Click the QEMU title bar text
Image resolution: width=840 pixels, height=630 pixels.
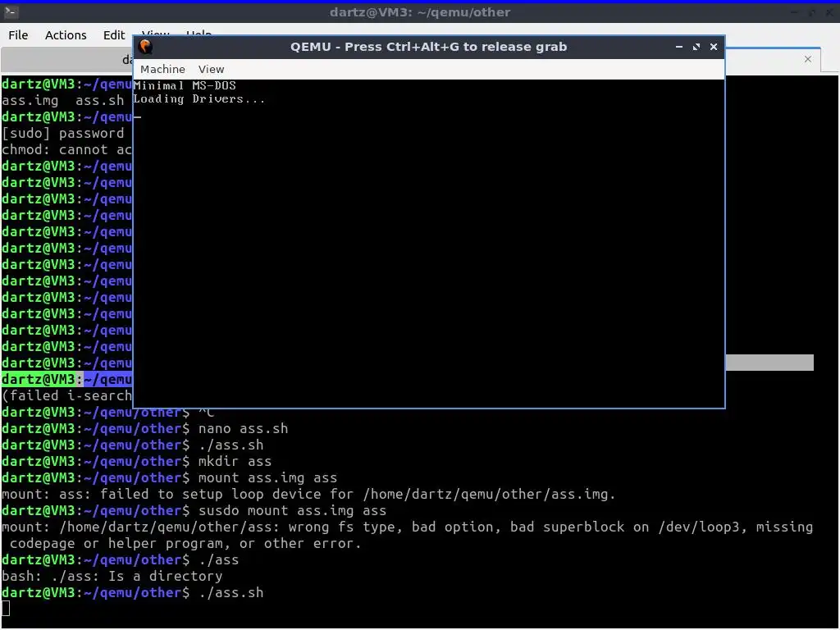pos(428,47)
